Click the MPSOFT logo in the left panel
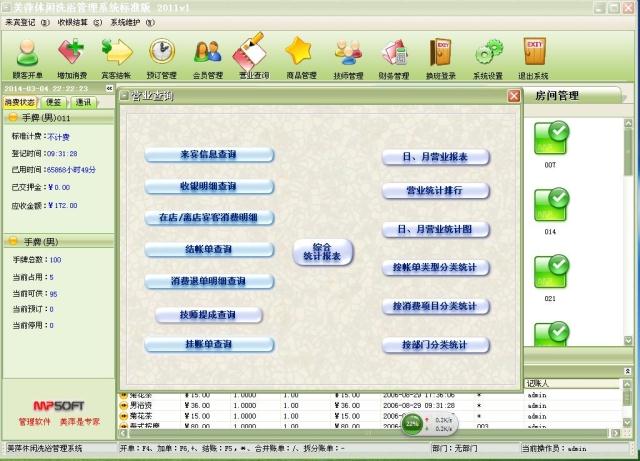The height and width of the screenshot is (461, 640). (59, 405)
